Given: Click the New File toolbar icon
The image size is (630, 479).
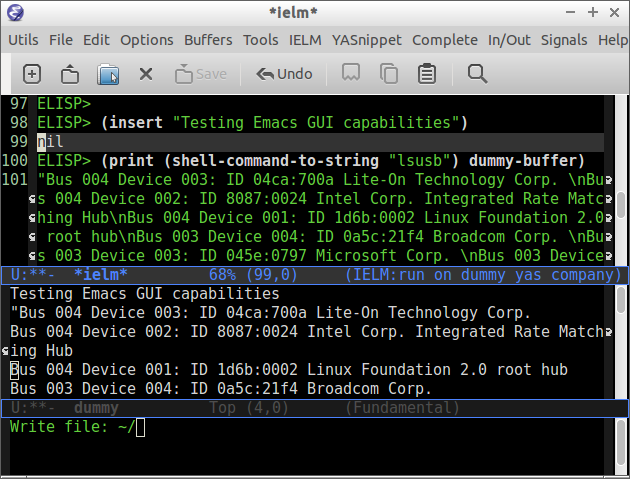Looking at the screenshot, I should point(32,74).
